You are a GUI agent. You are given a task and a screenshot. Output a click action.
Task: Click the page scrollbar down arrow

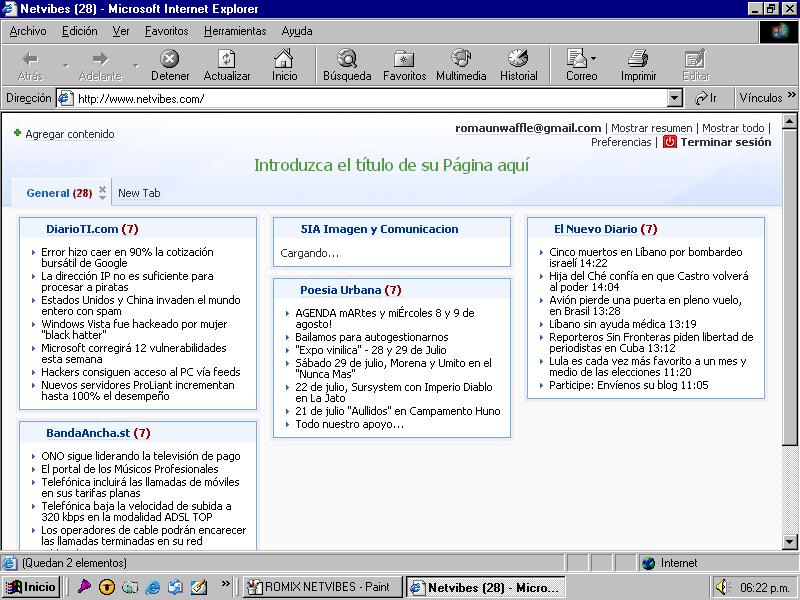tap(789, 541)
